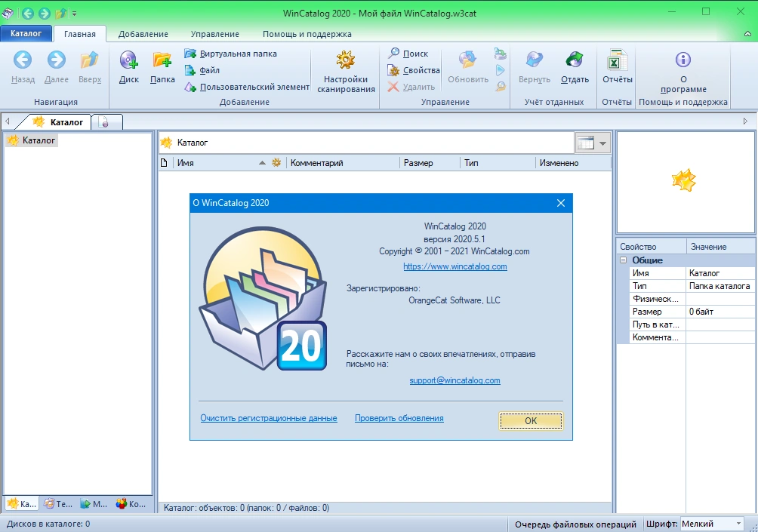Click the Папка каталога value cell

point(720,286)
